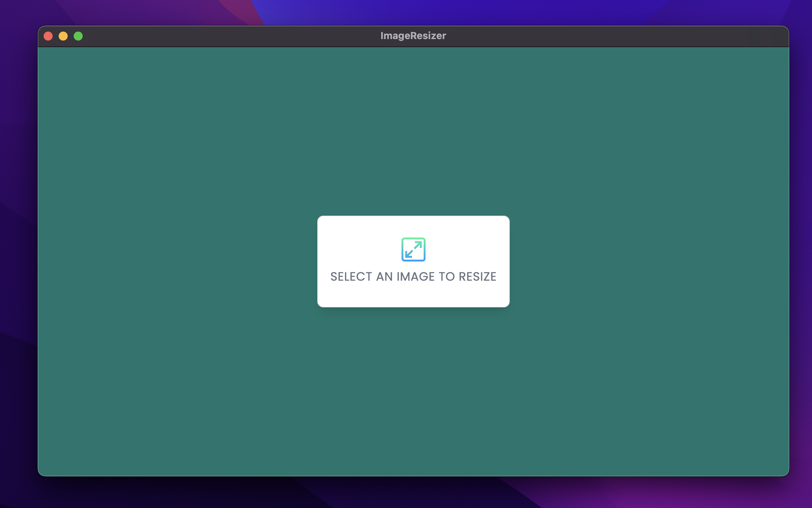This screenshot has width=812, height=508.
Task: Click the word "SELECT" in the card
Action: click(351, 277)
